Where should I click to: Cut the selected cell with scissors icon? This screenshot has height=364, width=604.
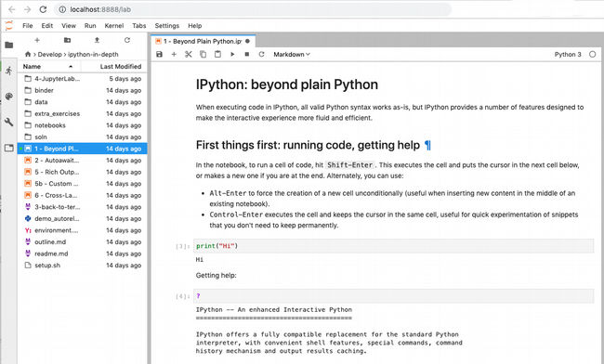coord(189,54)
